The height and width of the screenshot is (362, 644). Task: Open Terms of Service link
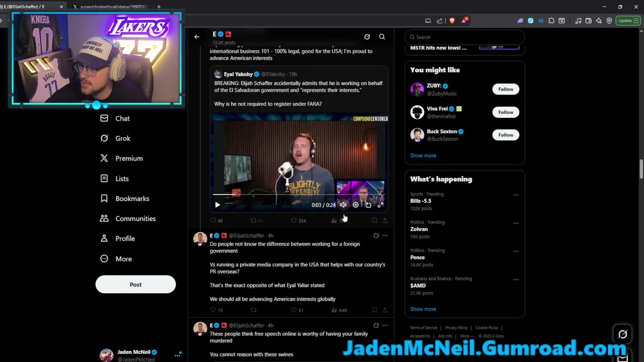[423, 328]
